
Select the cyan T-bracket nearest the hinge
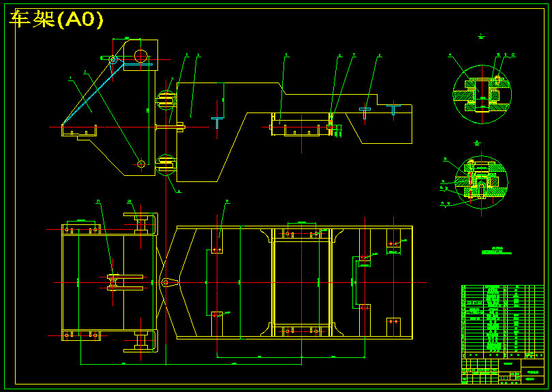coord(217,123)
